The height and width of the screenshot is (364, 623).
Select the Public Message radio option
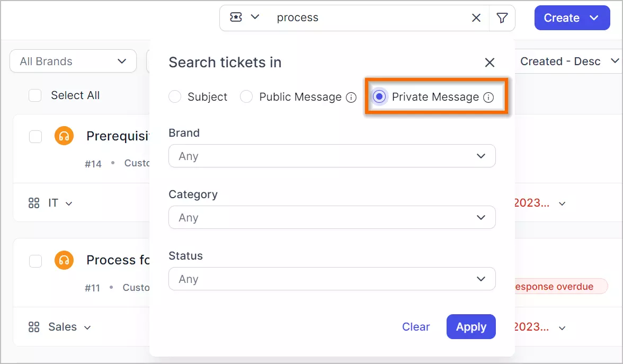click(x=246, y=96)
